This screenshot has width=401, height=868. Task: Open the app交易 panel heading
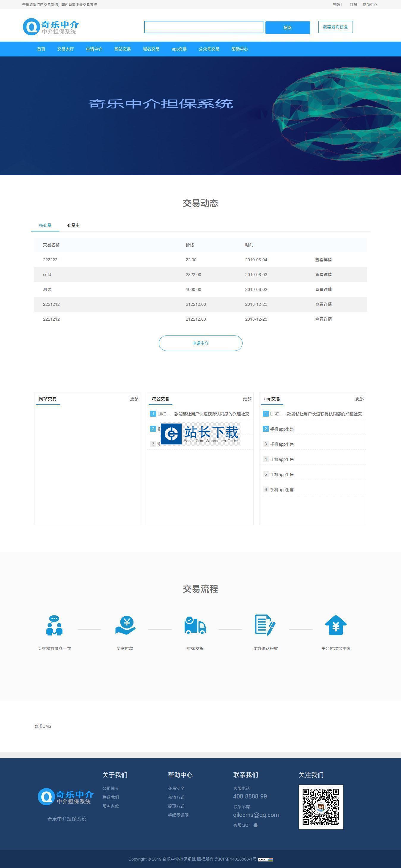pyautogui.click(x=272, y=398)
